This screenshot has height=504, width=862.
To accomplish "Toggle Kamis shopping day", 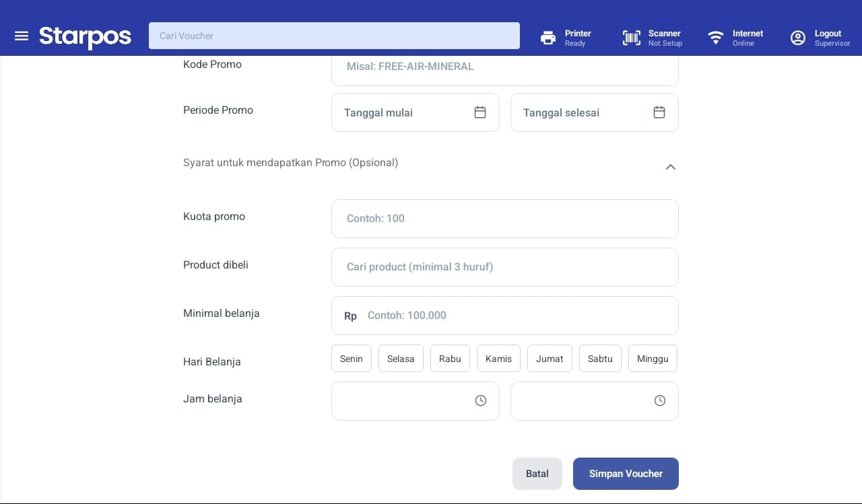I will point(498,359).
